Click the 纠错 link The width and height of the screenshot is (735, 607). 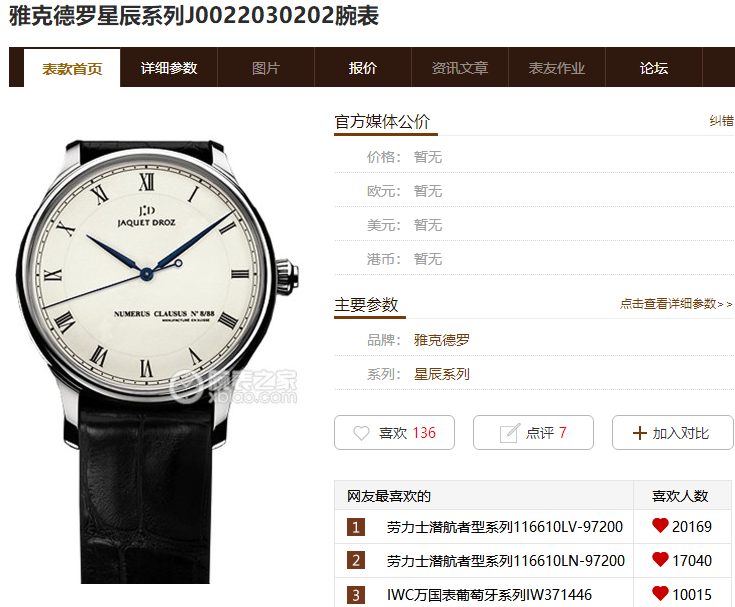point(721,121)
